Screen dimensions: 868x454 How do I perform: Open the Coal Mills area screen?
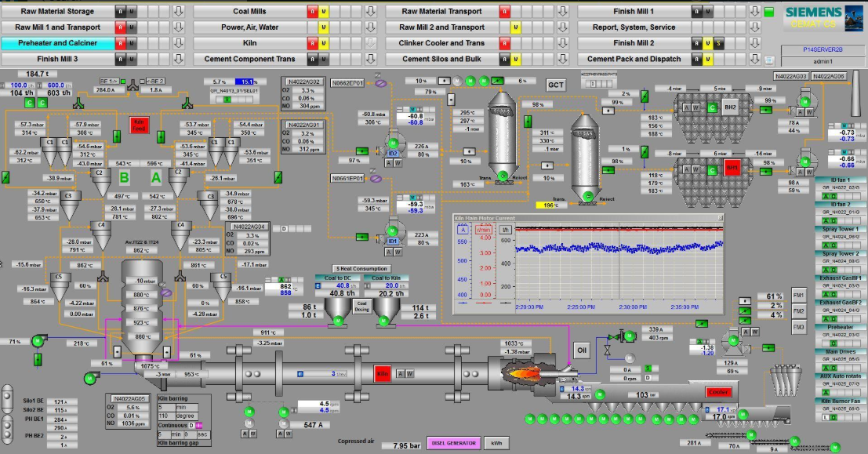pyautogui.click(x=249, y=11)
